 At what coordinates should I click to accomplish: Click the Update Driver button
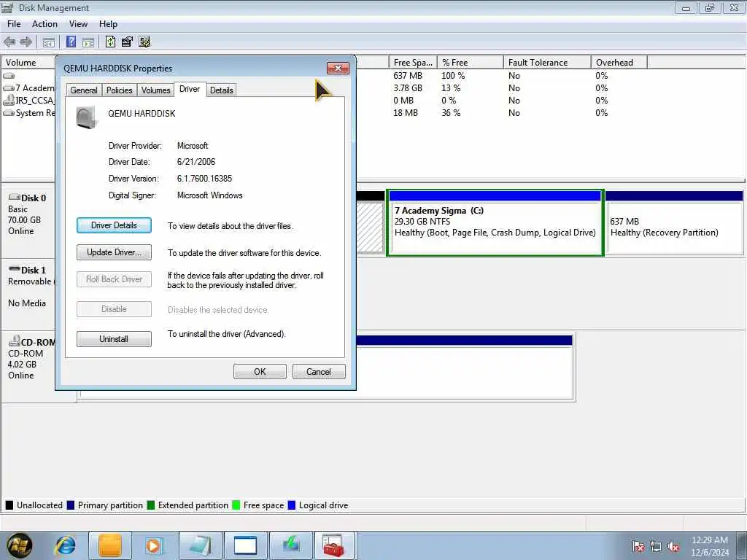[x=114, y=252]
